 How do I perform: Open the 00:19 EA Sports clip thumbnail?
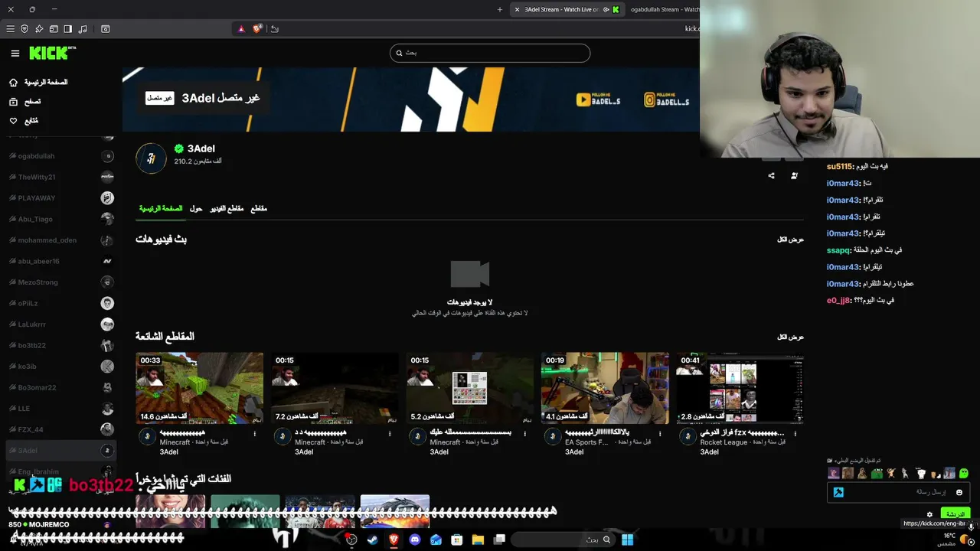pos(605,388)
